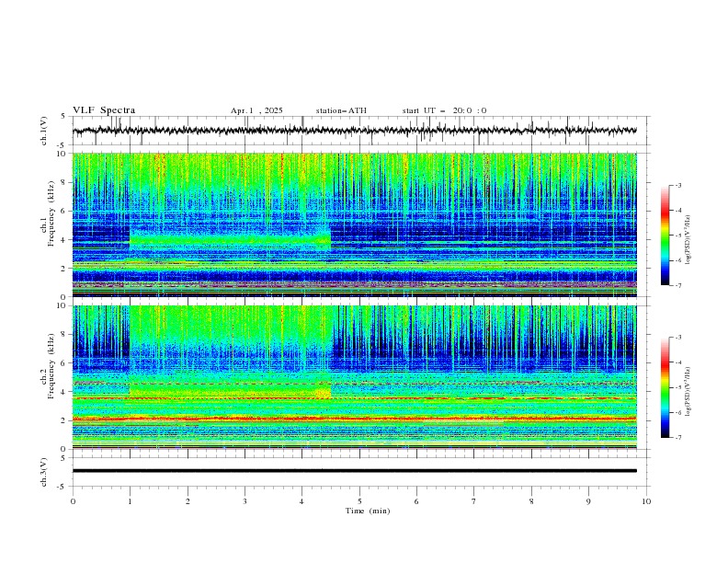Click the 'station=ATH' label
The height and width of the screenshot is (563, 728).
(x=341, y=110)
